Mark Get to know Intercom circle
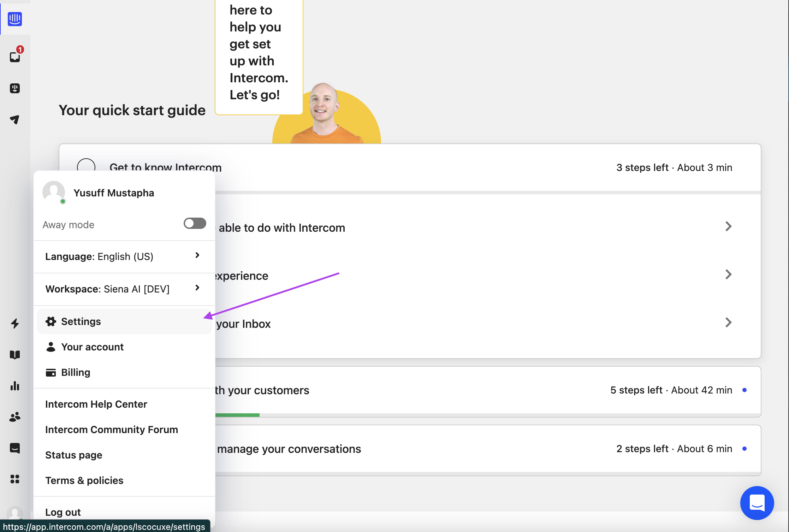Screen dimensions: 789x532 tap(86, 165)
